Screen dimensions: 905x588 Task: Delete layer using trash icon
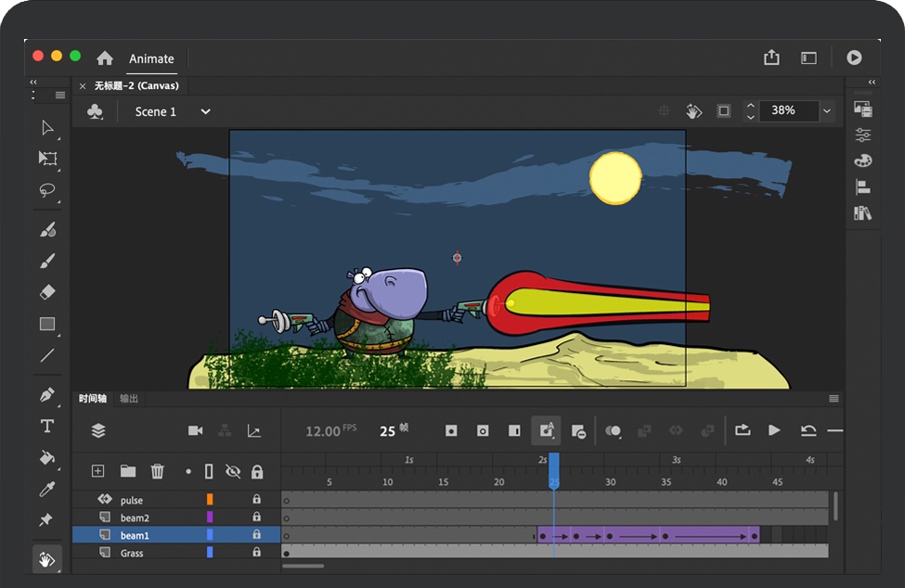158,471
